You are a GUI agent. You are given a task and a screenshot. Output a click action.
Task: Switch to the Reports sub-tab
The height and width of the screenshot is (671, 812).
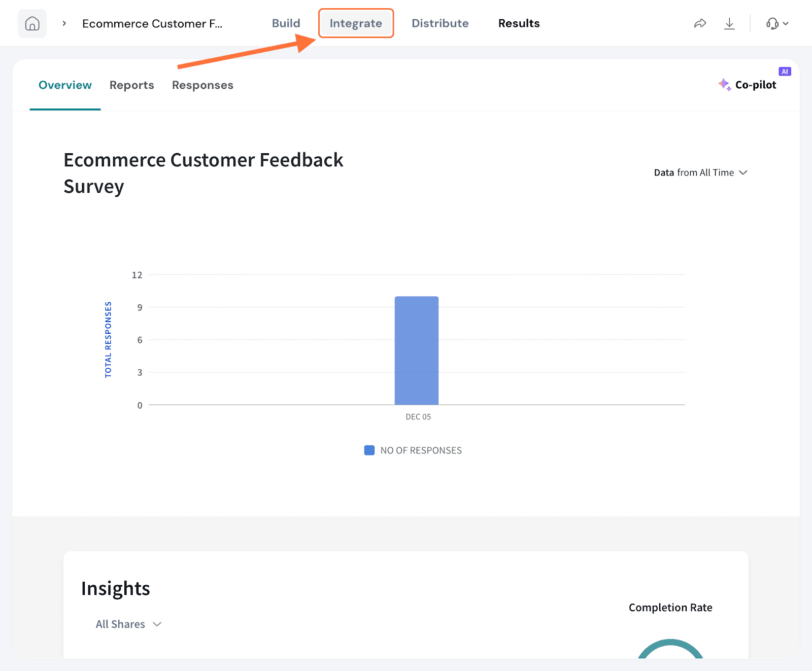click(x=131, y=85)
